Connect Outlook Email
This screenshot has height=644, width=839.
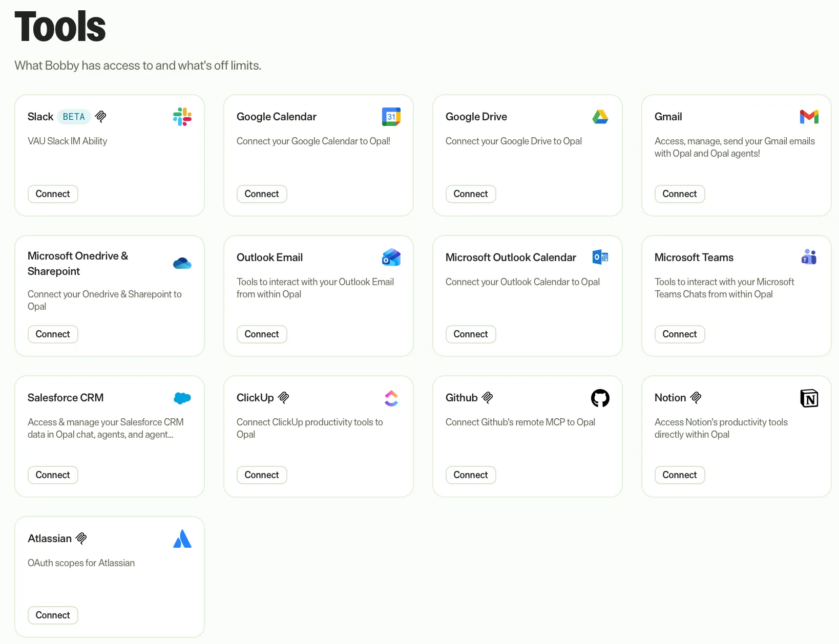[262, 334]
